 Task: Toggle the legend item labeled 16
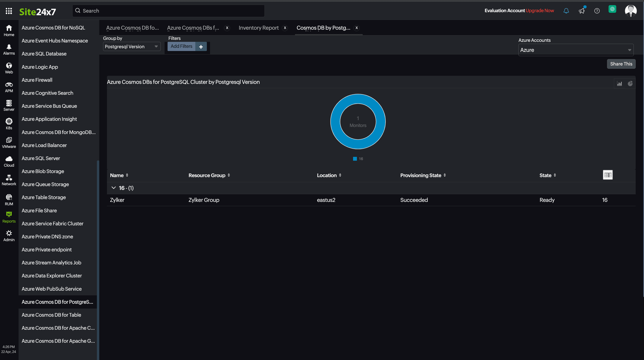click(358, 159)
